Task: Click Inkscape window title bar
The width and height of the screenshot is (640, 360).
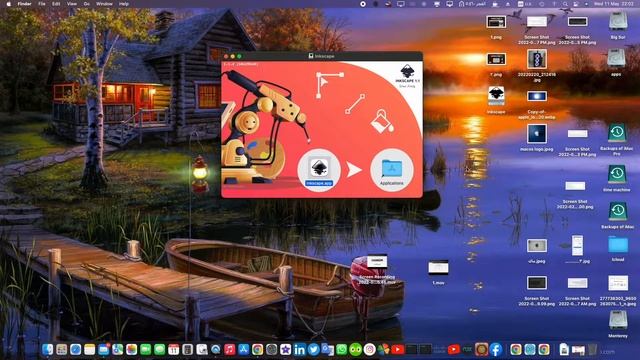Action: point(322,56)
